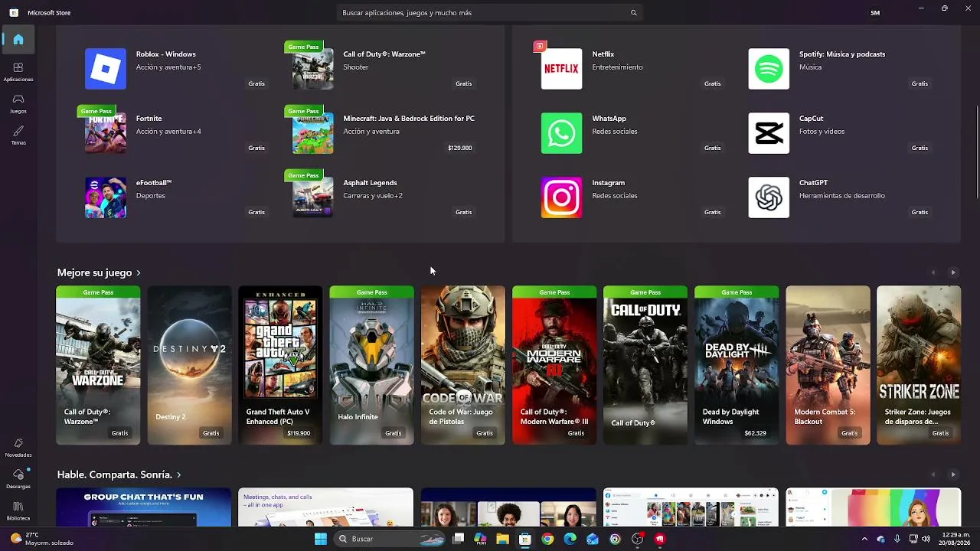Open the 'Group chat that's fun' banner
Image resolution: width=980 pixels, height=551 pixels.
click(x=144, y=507)
